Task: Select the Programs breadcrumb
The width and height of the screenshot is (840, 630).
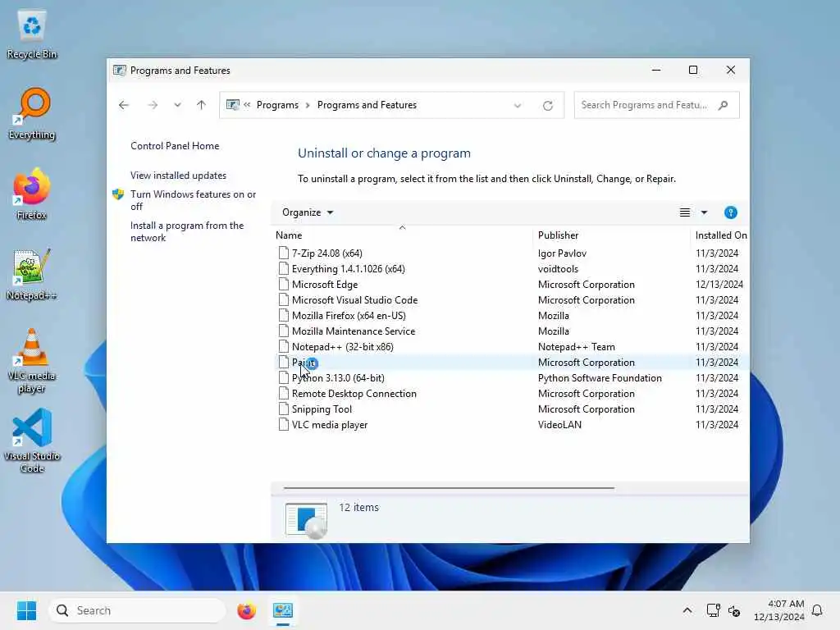Action: [x=277, y=105]
